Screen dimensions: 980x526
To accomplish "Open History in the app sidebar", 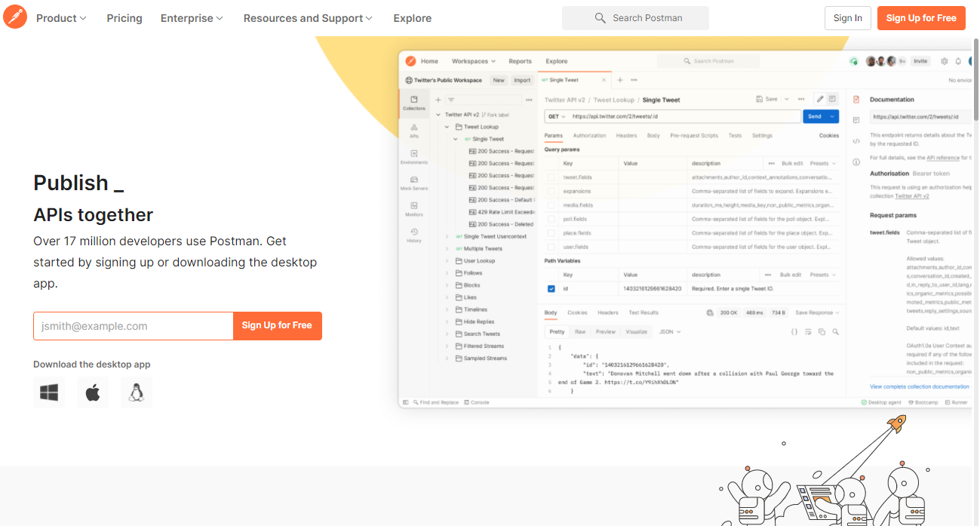I will point(414,235).
